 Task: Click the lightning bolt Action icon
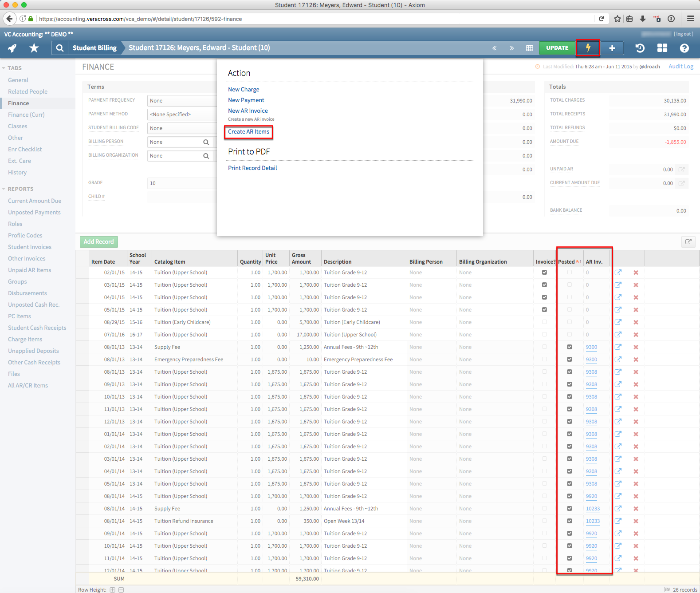[x=588, y=48]
